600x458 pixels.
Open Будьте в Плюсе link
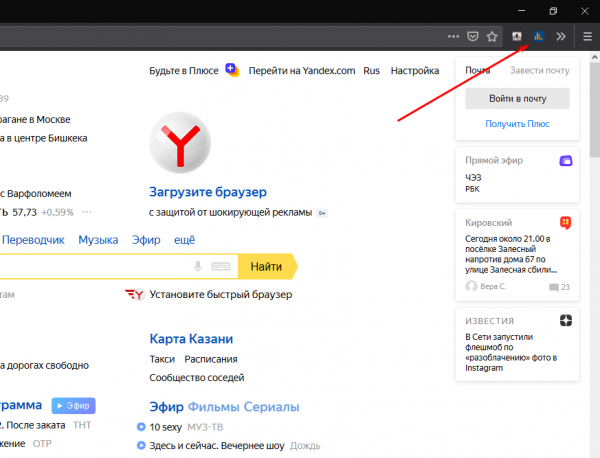coord(184,71)
